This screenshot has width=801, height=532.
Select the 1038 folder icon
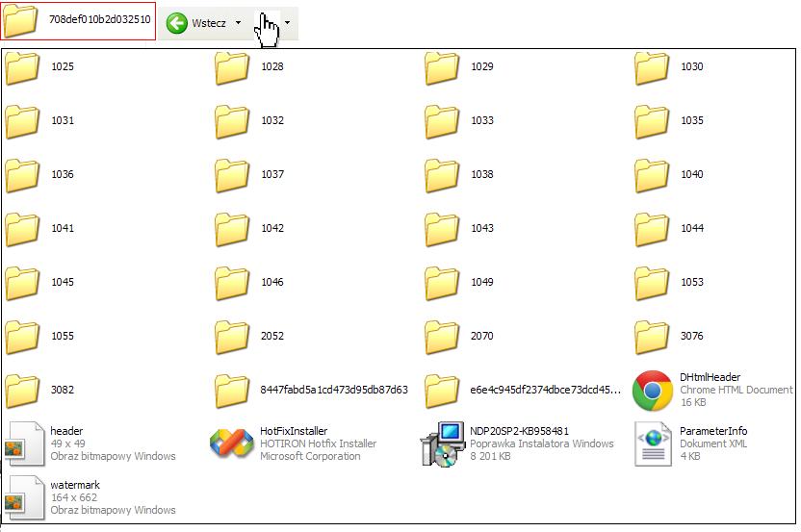[442, 175]
